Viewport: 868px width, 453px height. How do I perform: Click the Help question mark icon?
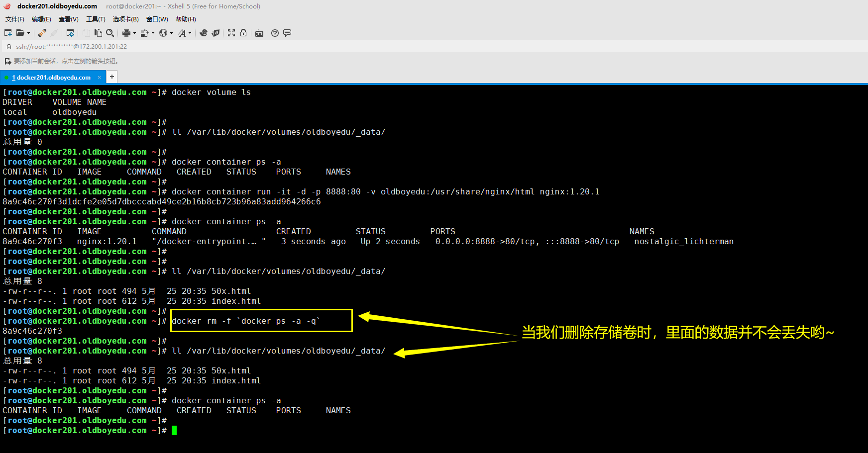click(275, 33)
